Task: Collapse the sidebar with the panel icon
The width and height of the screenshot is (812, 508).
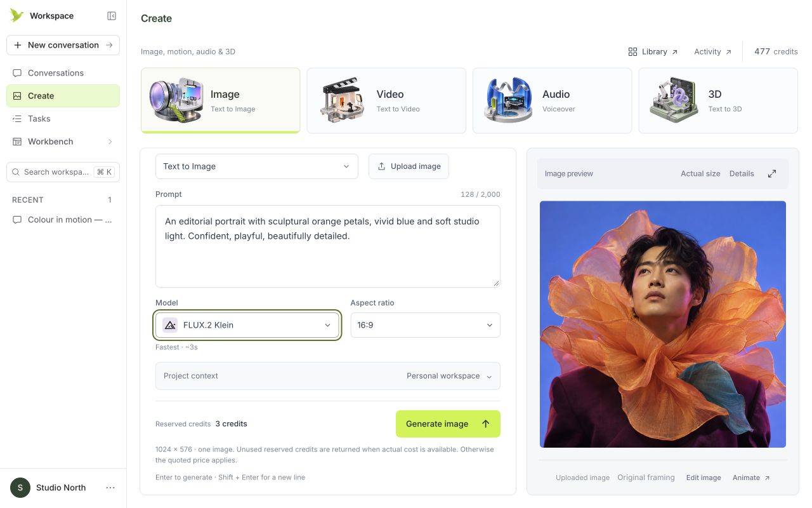Action: point(112,16)
